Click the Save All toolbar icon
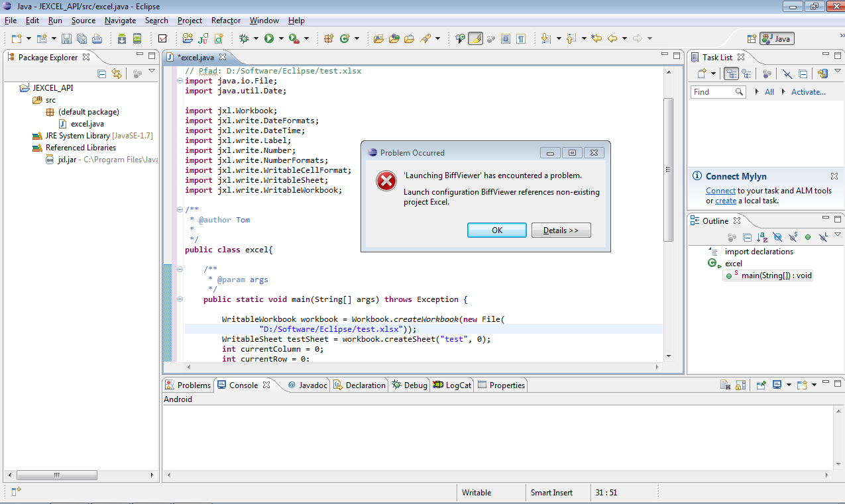The width and height of the screenshot is (845, 504). tap(82, 38)
